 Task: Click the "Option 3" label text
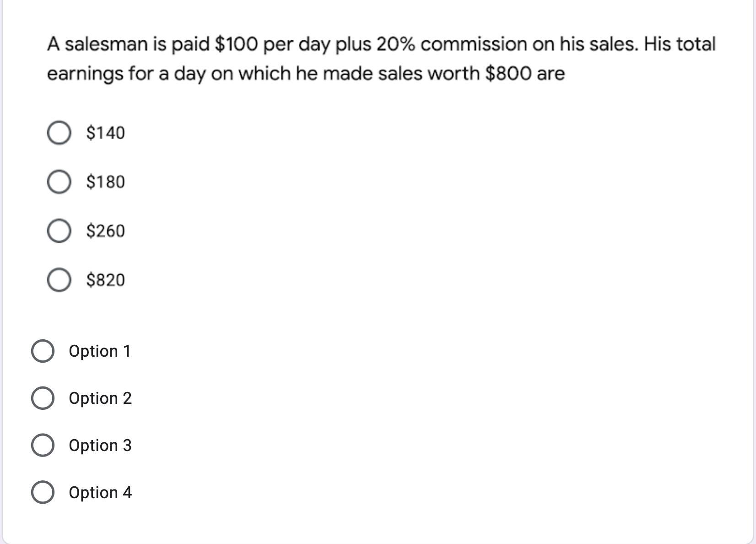click(100, 446)
